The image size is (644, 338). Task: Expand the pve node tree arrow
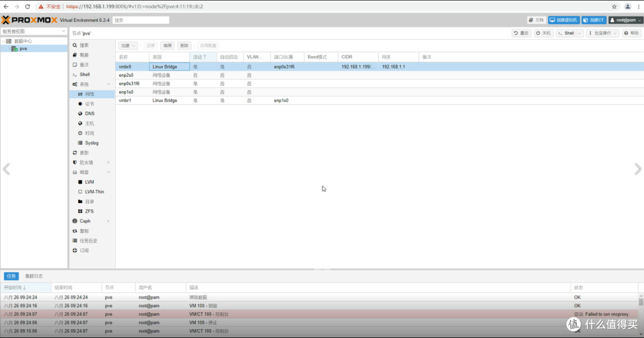click(x=9, y=49)
